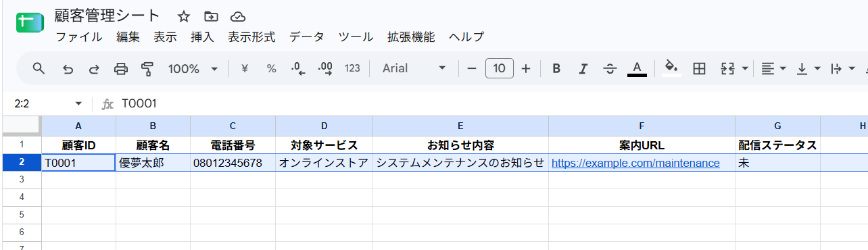Select the 電話番号 header cell
This screenshot has height=250, width=868.
(x=233, y=145)
